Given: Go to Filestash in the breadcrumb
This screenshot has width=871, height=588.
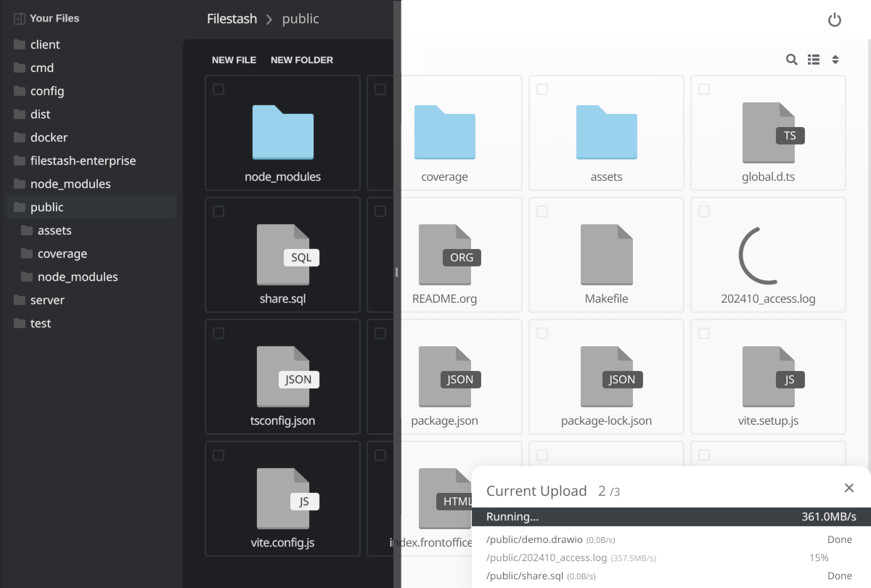Looking at the screenshot, I should [x=232, y=19].
